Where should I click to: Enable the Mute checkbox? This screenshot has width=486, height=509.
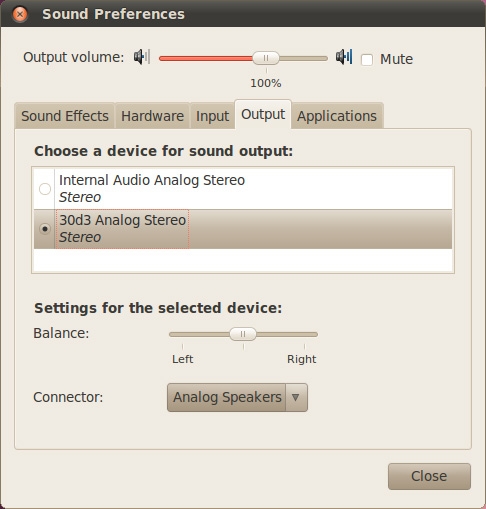[x=367, y=60]
